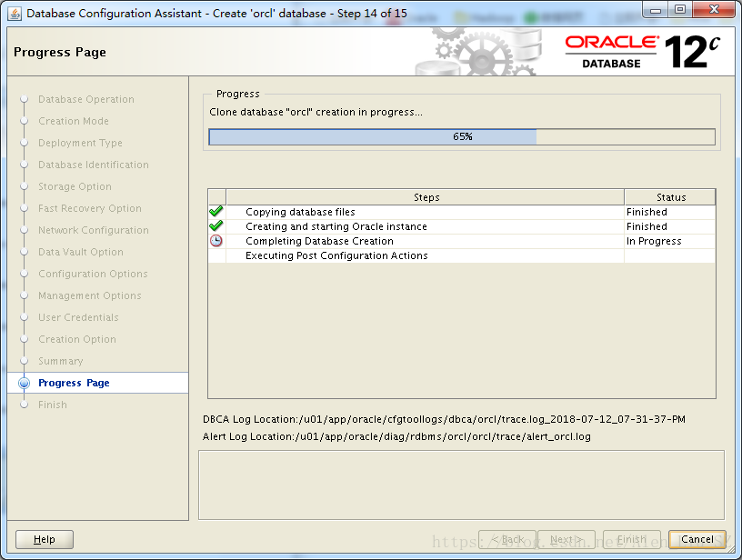Click 'Clone database orcl creation in progress' text
The height and width of the screenshot is (560, 742).
(316, 112)
